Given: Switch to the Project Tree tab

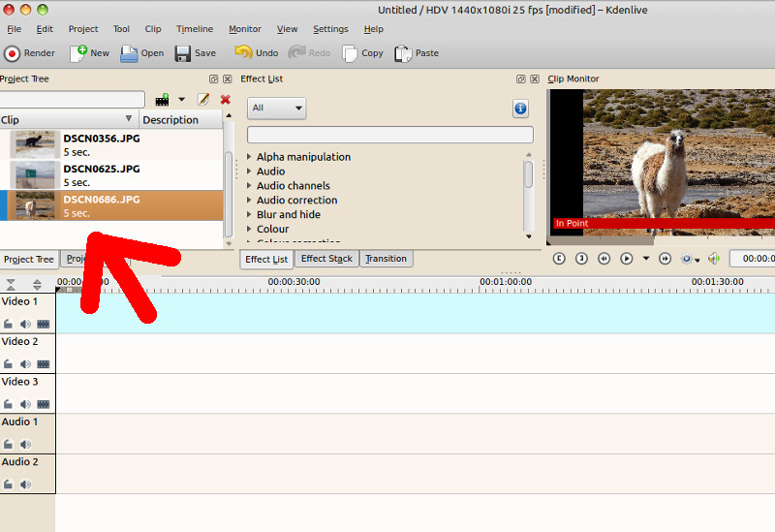Looking at the screenshot, I should [29, 259].
